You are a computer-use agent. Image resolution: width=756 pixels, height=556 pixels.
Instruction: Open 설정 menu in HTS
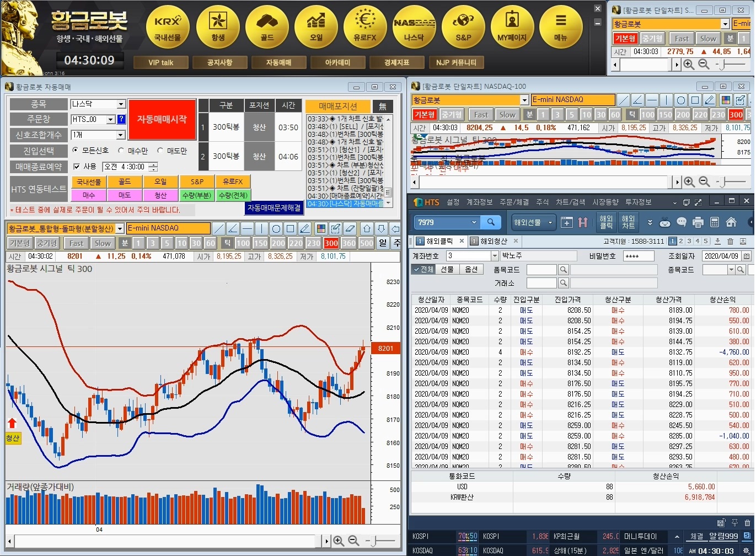click(x=453, y=202)
